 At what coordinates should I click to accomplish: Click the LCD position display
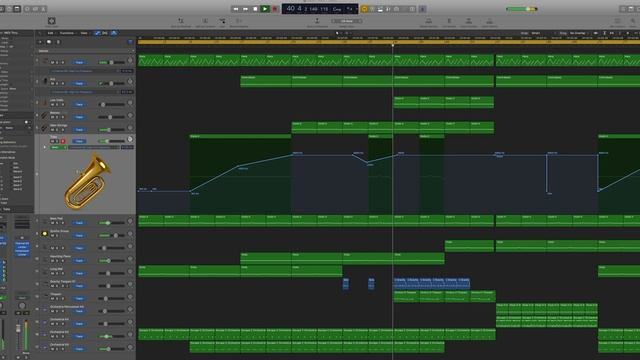pos(320,9)
